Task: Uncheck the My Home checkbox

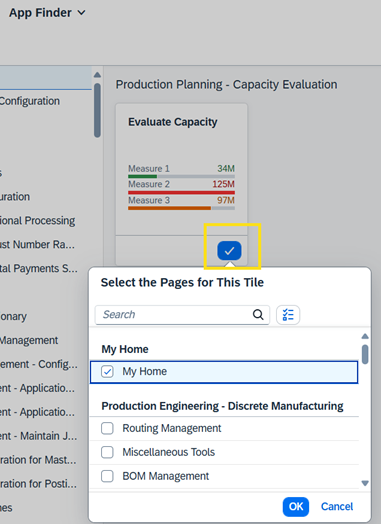Action: [107, 372]
